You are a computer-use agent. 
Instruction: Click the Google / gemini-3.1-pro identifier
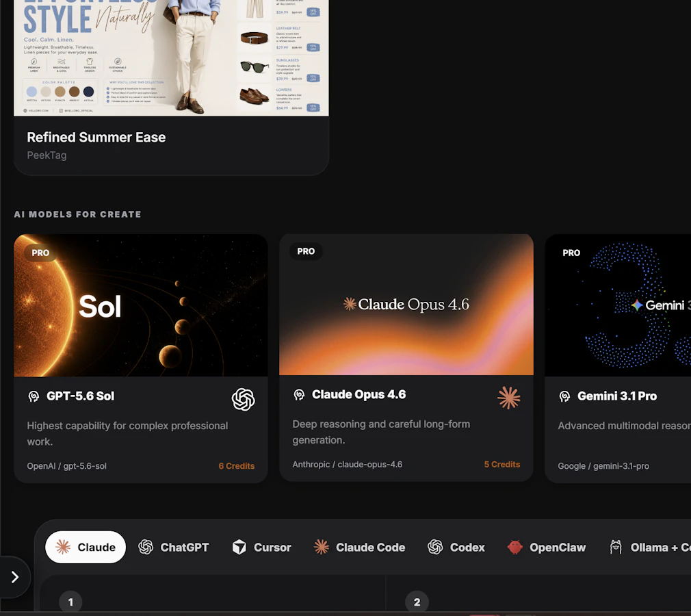(603, 466)
